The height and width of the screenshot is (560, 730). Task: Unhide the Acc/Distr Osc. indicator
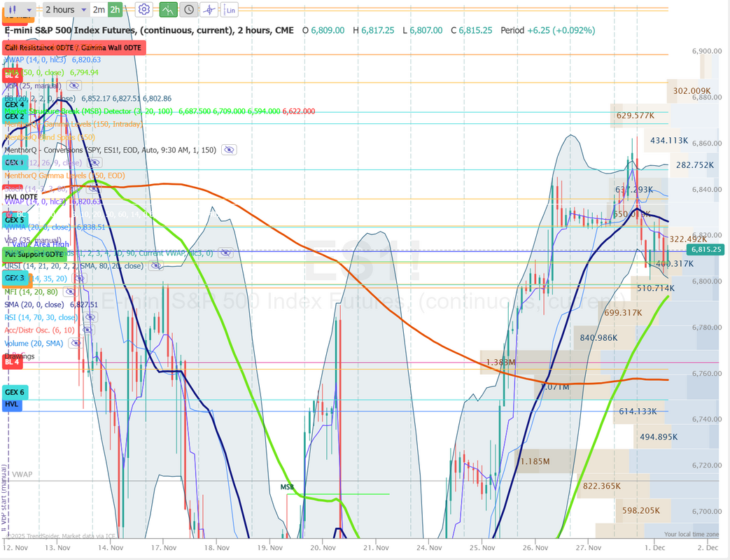[89, 330]
